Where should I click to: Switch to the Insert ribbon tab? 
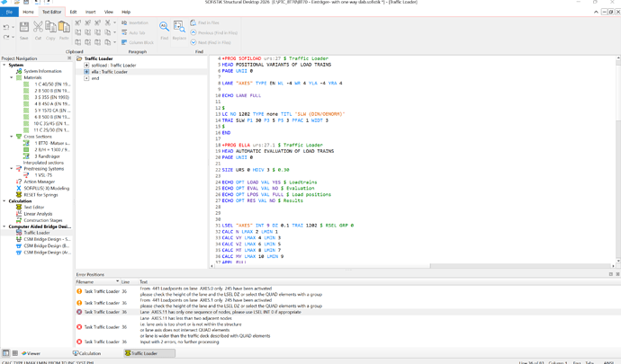(90, 12)
